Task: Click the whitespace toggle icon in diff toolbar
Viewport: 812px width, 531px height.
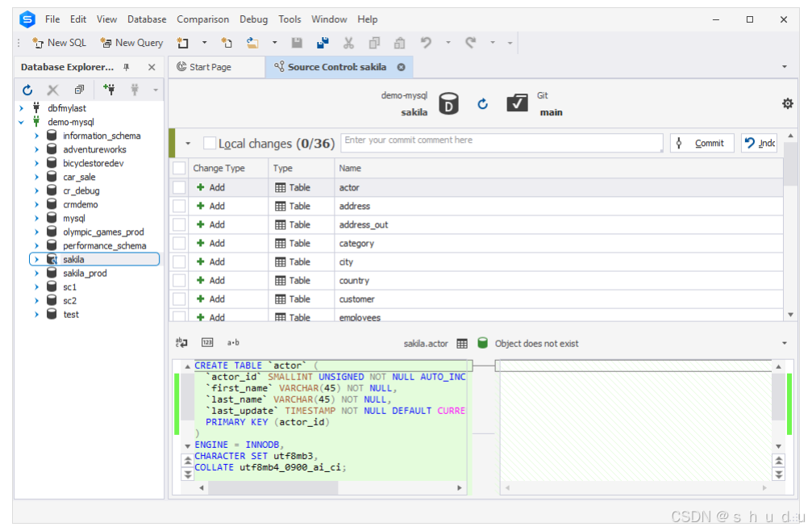Action: pyautogui.click(x=181, y=342)
